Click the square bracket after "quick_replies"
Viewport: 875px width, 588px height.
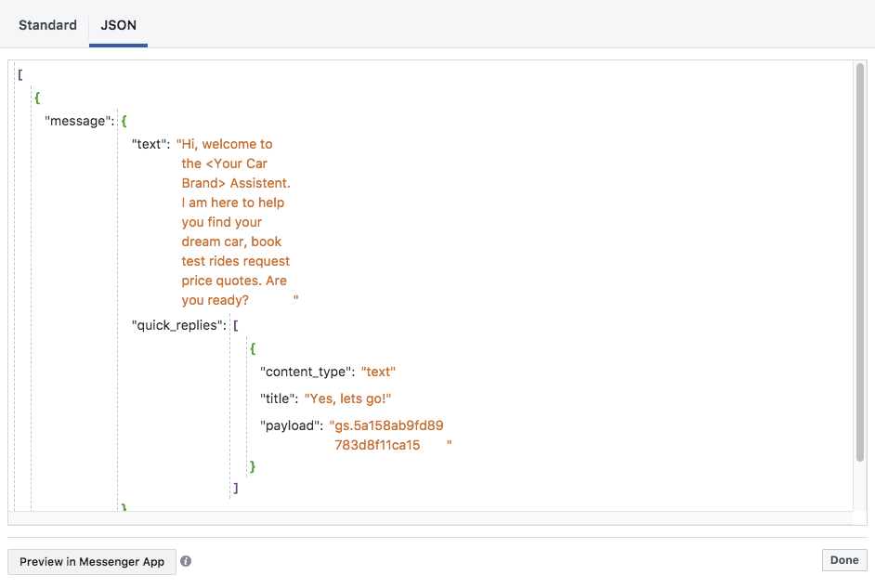pyautogui.click(x=236, y=326)
